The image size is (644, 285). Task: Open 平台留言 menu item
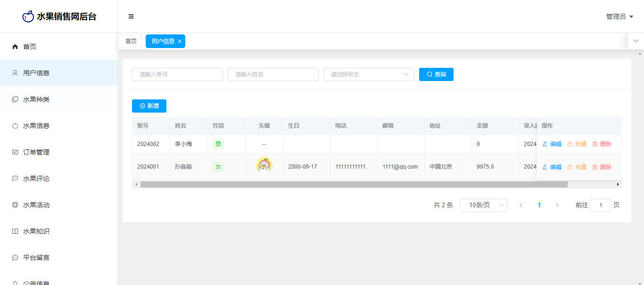[36, 258]
